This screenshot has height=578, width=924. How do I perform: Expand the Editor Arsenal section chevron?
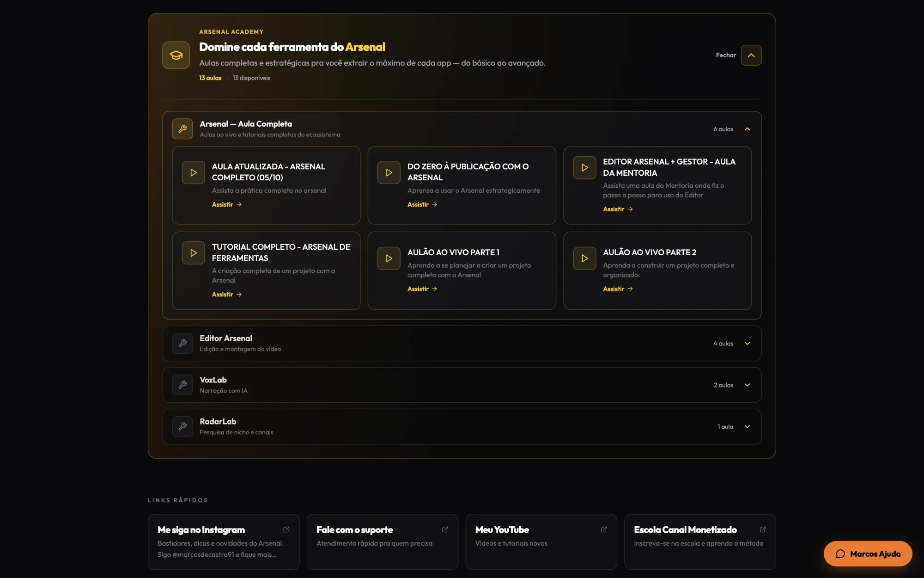747,344
